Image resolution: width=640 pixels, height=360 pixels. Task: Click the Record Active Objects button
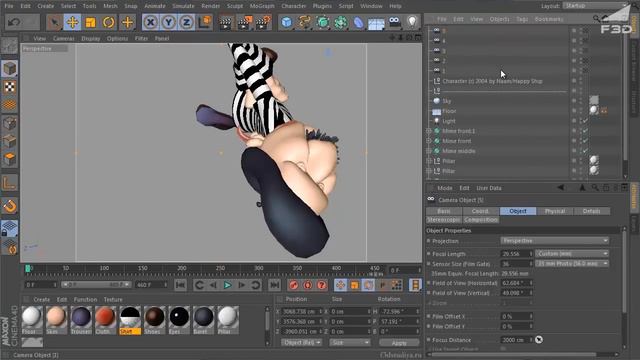tap(293, 285)
